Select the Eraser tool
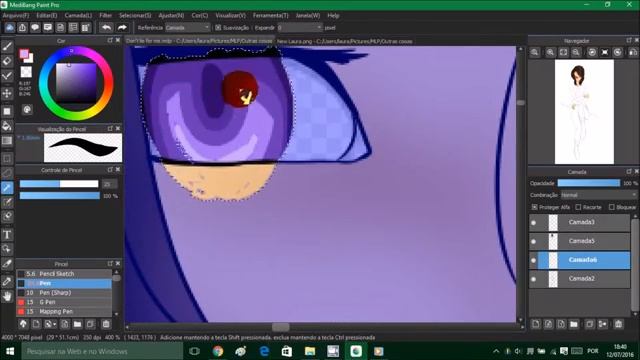Image resolution: width=640 pixels, height=360 pixels. coord(7,61)
